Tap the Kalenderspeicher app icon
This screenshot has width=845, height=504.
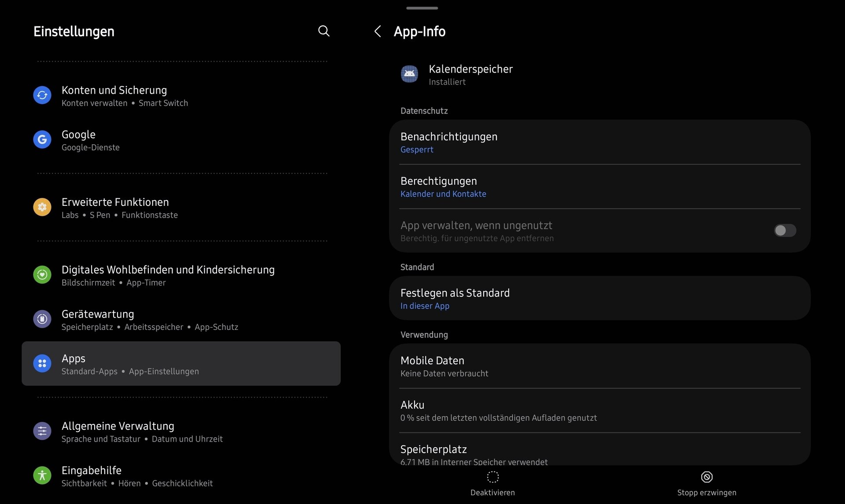[x=409, y=74]
